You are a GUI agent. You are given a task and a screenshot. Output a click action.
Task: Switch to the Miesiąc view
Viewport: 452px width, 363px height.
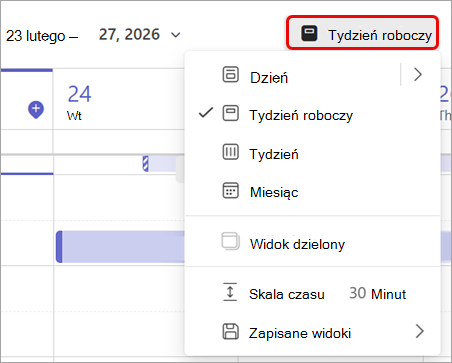click(312, 191)
